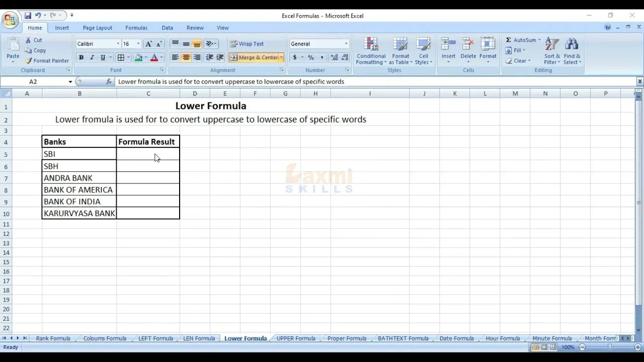Viewport: 644px width, 362px height.
Task: Click the Name Box showing A2
Action: 33,81
